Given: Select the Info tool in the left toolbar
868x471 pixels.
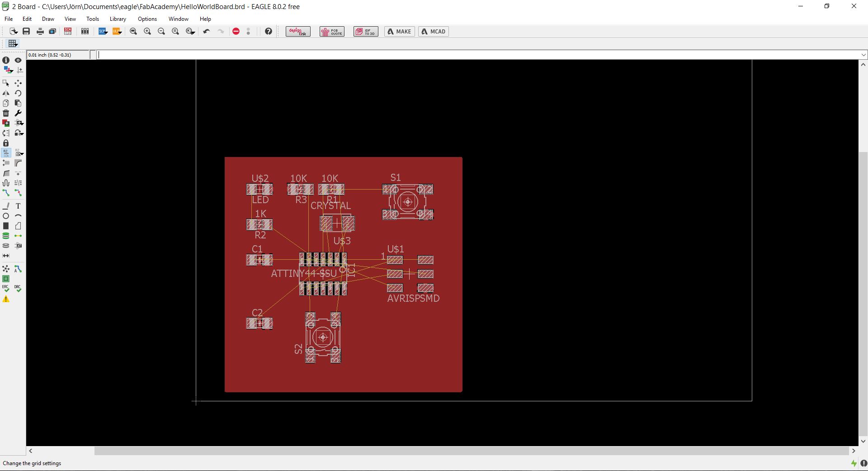Looking at the screenshot, I should click(6, 60).
